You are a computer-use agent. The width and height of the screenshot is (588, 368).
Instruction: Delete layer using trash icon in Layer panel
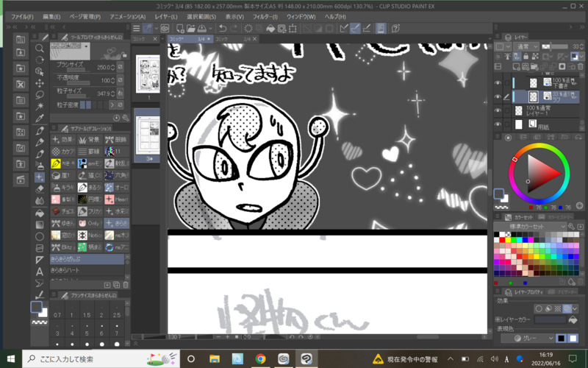pos(580,66)
